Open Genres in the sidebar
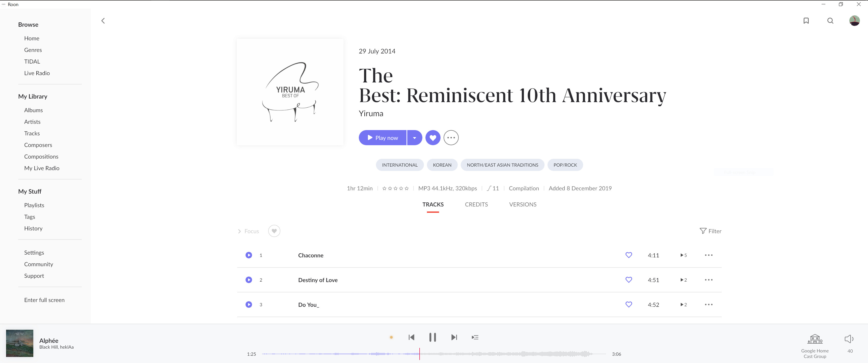Screen dimensions: 868x363 [x=33, y=50]
